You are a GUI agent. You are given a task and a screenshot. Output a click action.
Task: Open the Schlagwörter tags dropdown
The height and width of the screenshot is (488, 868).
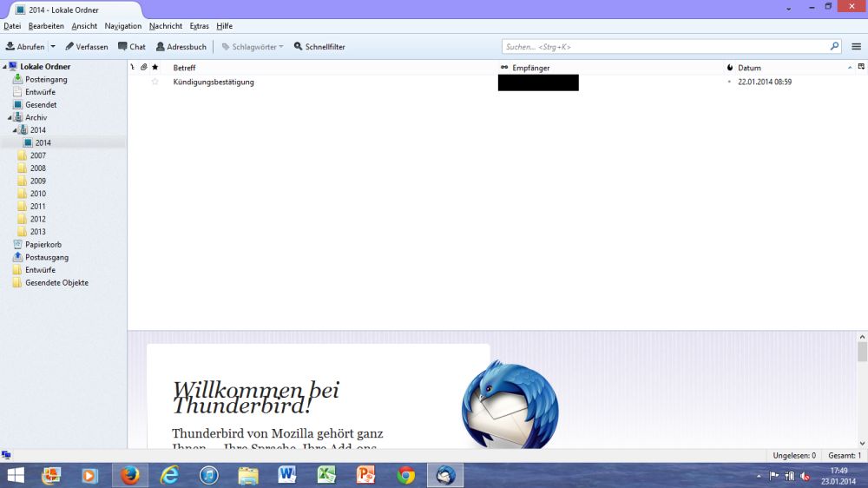[253, 47]
